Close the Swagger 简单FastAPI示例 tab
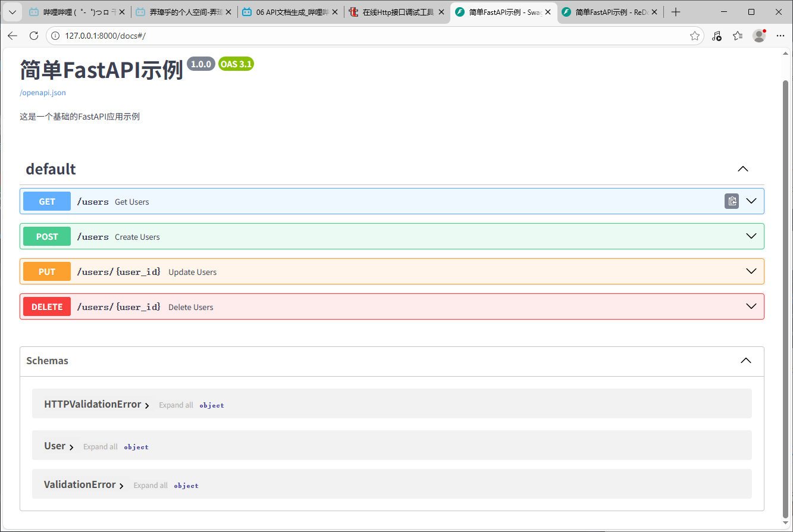Screen dimensions: 793x532 547,12
